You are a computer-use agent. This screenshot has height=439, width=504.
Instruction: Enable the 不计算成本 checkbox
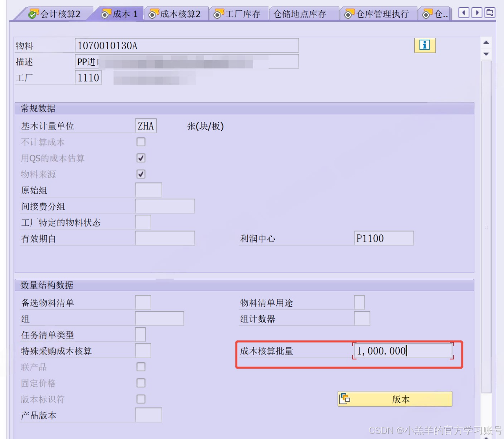pos(141,142)
